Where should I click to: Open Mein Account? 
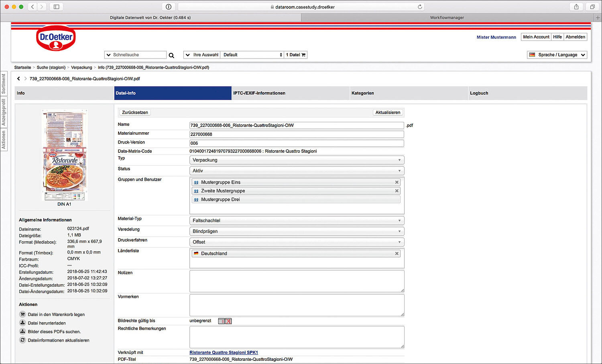pyautogui.click(x=536, y=37)
